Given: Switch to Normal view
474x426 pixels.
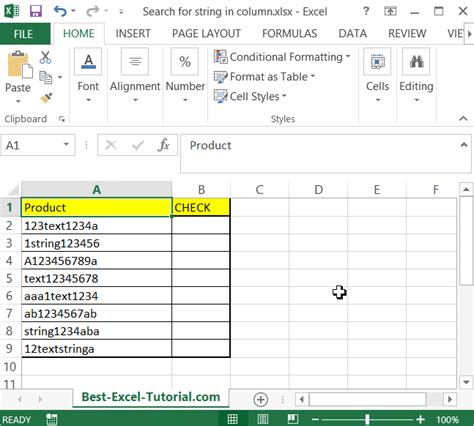Looking at the screenshot, I should (x=232, y=419).
